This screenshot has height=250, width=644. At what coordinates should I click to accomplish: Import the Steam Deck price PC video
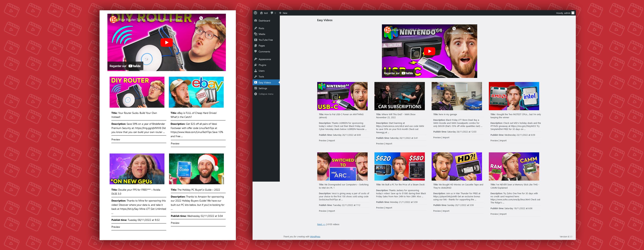pyautogui.click(x=389, y=208)
